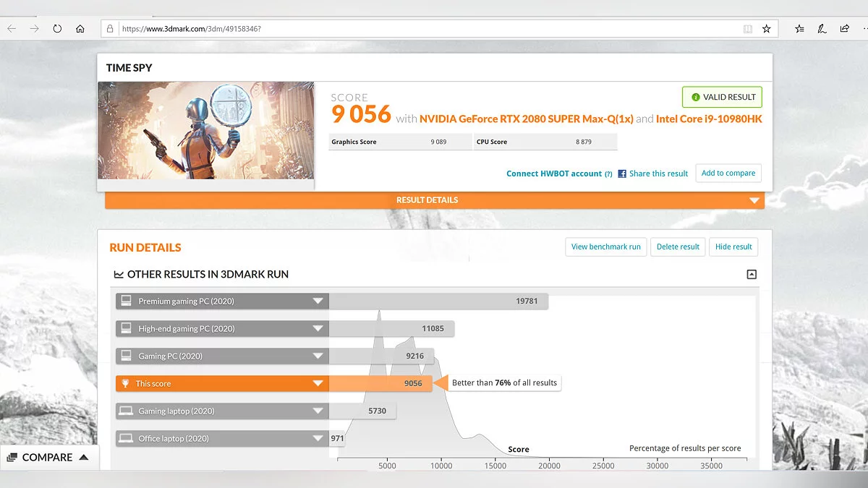Expand the Office laptop (2020) row arrow

(318, 438)
